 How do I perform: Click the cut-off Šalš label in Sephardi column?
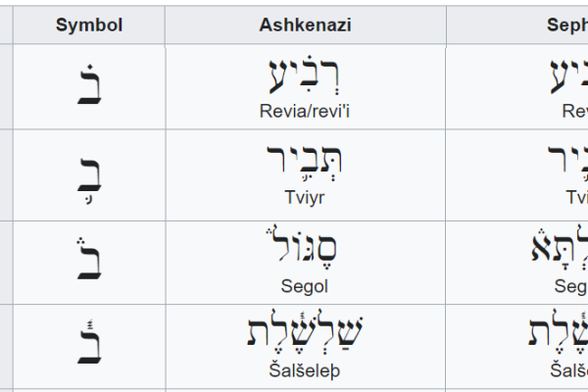coord(568,370)
